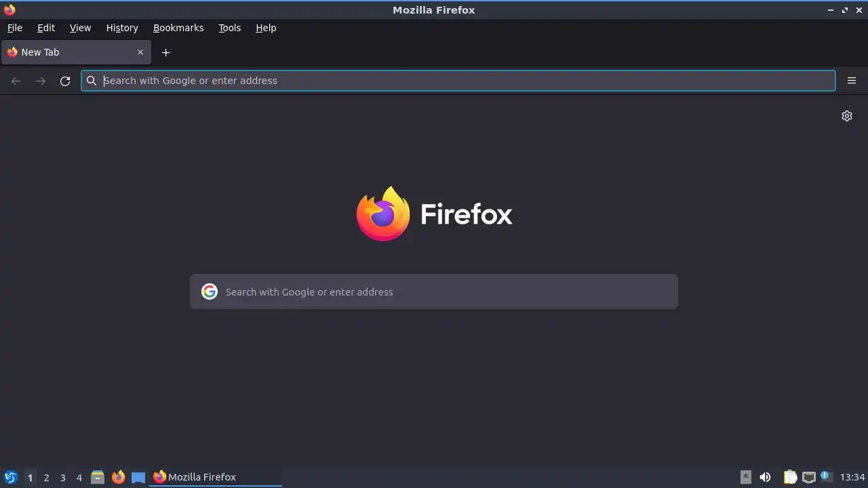Switch to desktop 1
The image size is (868, 488).
point(30,477)
